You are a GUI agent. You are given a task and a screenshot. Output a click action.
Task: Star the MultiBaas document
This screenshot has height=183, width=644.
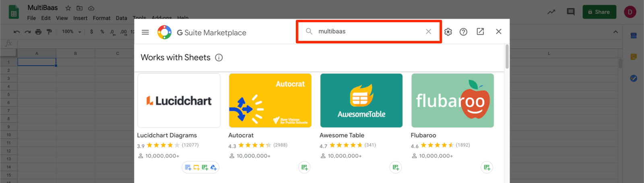click(x=68, y=8)
